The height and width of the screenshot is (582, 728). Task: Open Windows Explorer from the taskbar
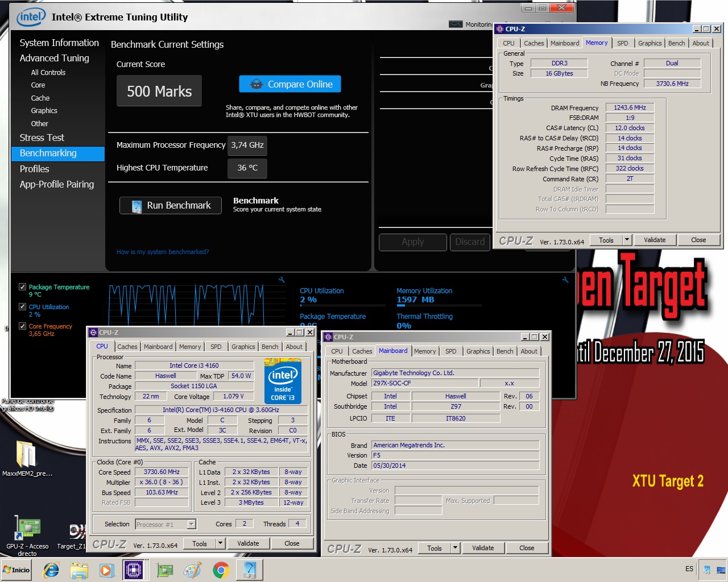(79, 570)
